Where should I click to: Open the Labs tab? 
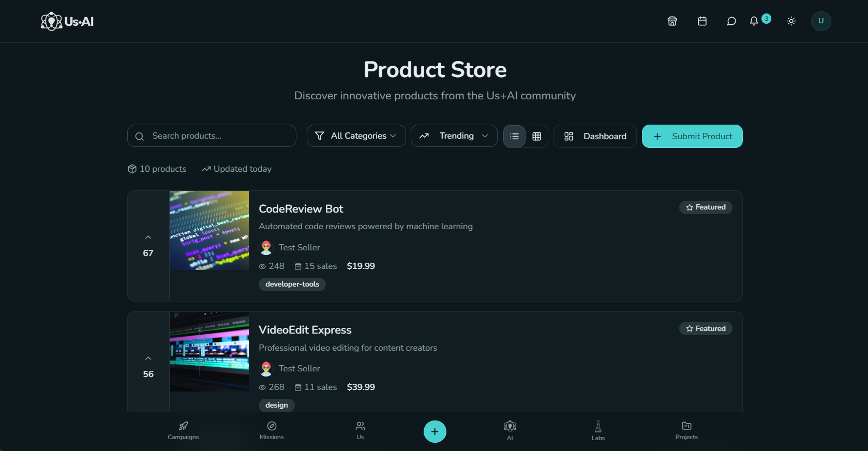(x=598, y=430)
